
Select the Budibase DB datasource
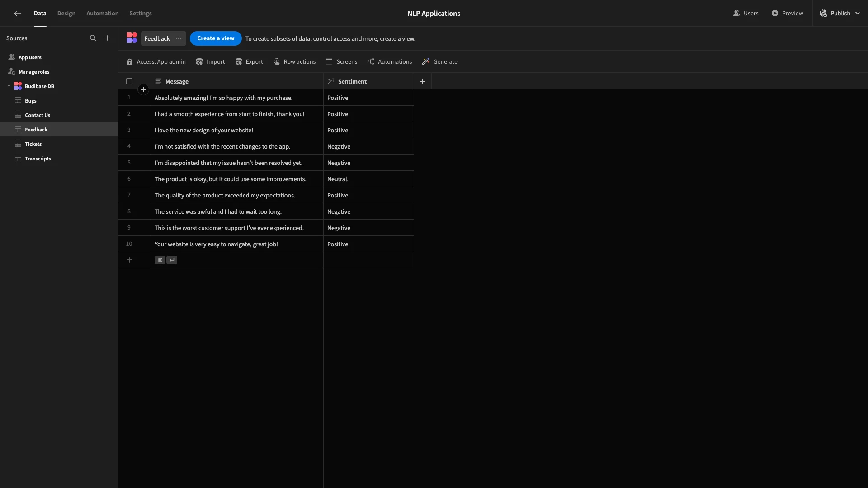tap(39, 86)
